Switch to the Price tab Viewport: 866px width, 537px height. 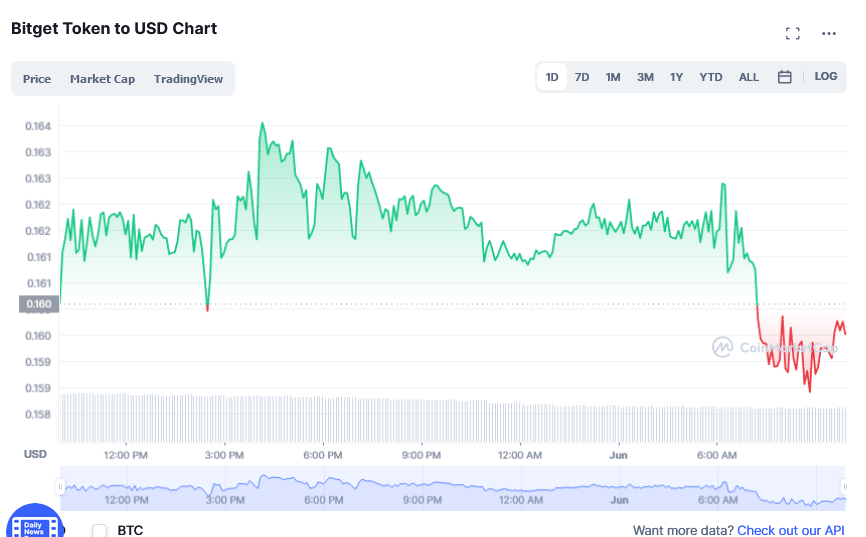[36, 79]
